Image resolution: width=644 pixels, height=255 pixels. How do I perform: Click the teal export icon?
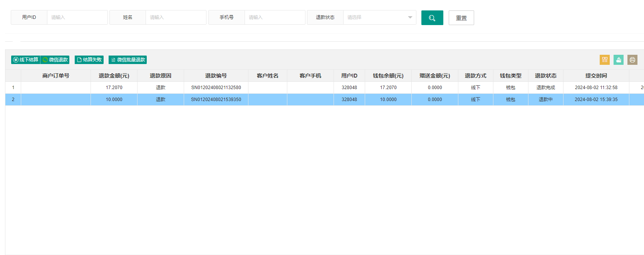[x=619, y=60]
